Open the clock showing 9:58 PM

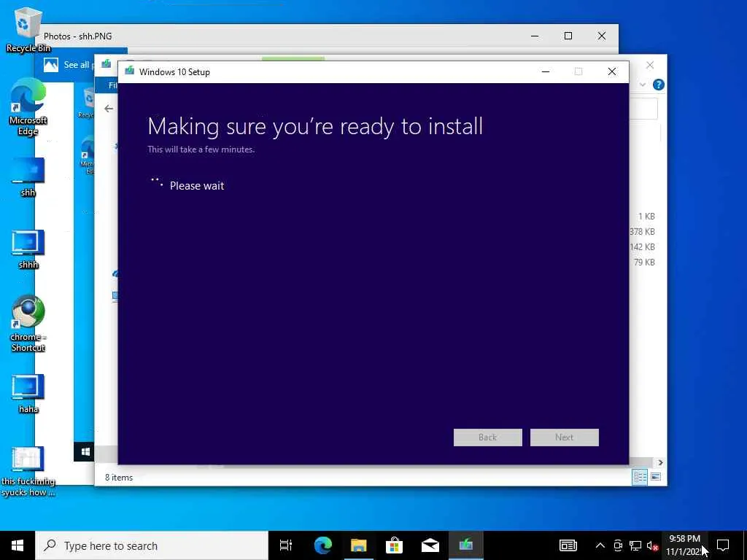684,545
